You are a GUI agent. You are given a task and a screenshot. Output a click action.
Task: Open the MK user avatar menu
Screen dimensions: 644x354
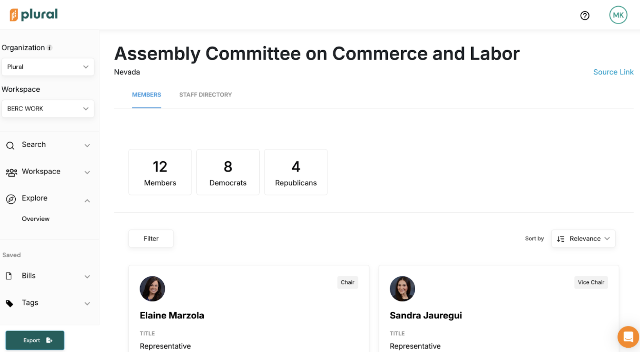618,15
